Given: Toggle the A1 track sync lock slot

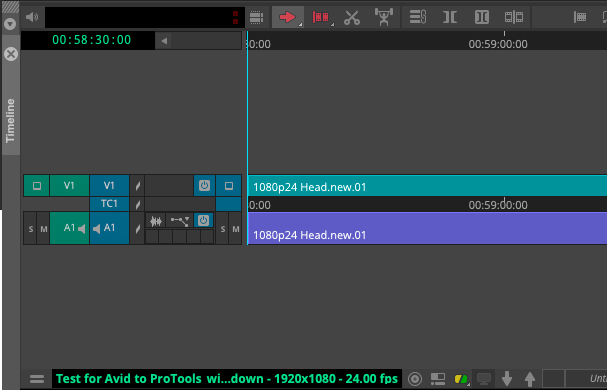Looking at the screenshot, I should [x=137, y=229].
